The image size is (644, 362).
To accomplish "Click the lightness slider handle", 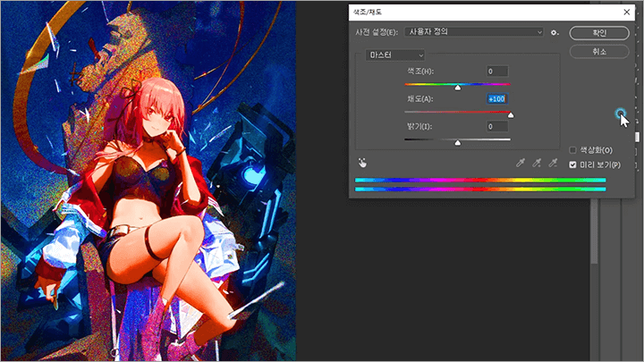I will coord(458,143).
